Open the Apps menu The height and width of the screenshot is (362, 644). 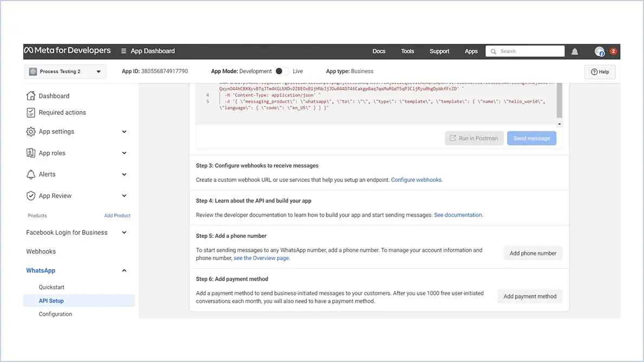click(x=471, y=51)
